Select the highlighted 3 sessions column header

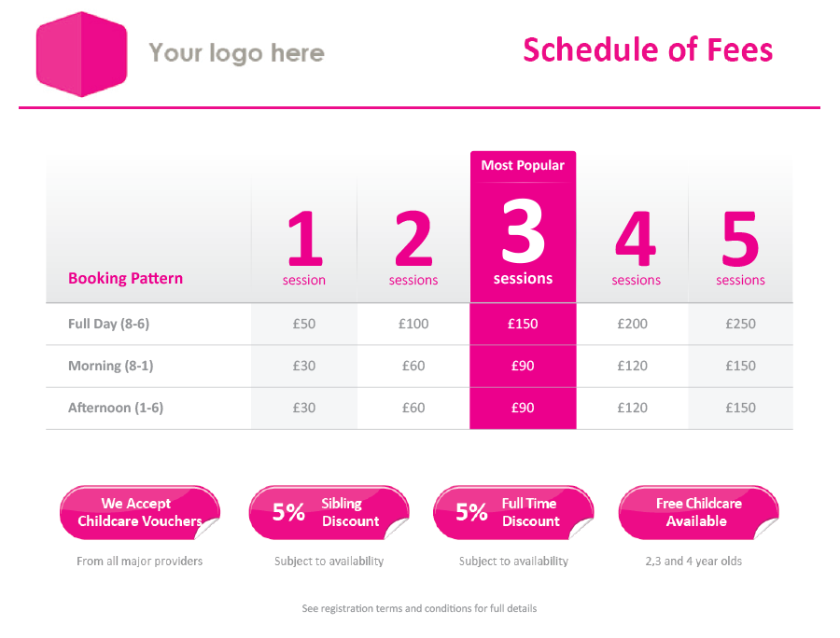coord(523,242)
